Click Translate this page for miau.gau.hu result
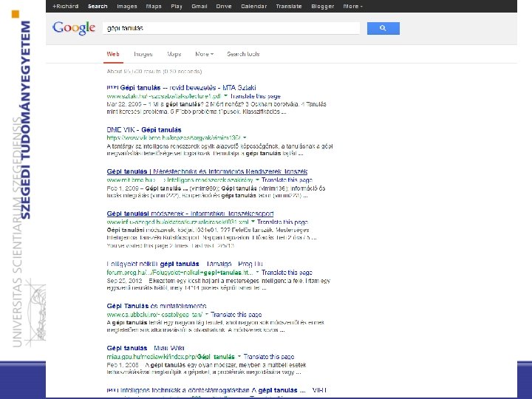Screen dimensions: 532x399 pos(269,356)
